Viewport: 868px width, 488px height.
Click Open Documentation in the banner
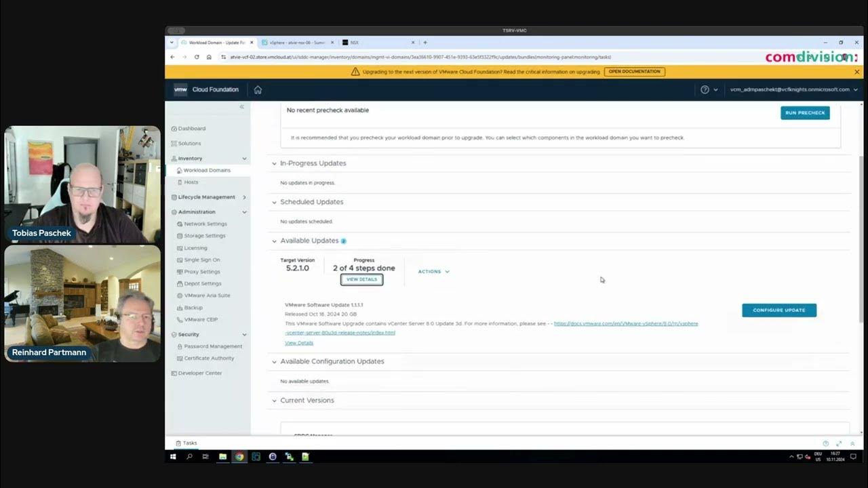(634, 72)
